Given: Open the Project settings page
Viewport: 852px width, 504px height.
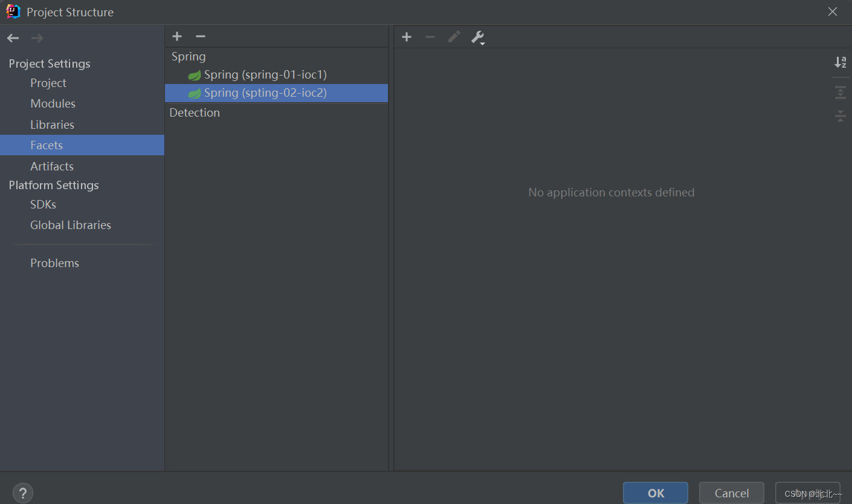Looking at the screenshot, I should coord(48,83).
